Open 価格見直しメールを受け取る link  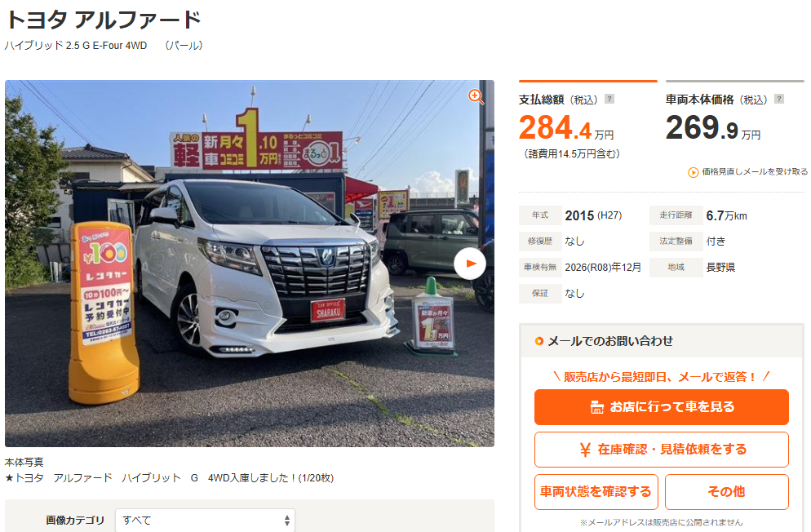(x=754, y=171)
